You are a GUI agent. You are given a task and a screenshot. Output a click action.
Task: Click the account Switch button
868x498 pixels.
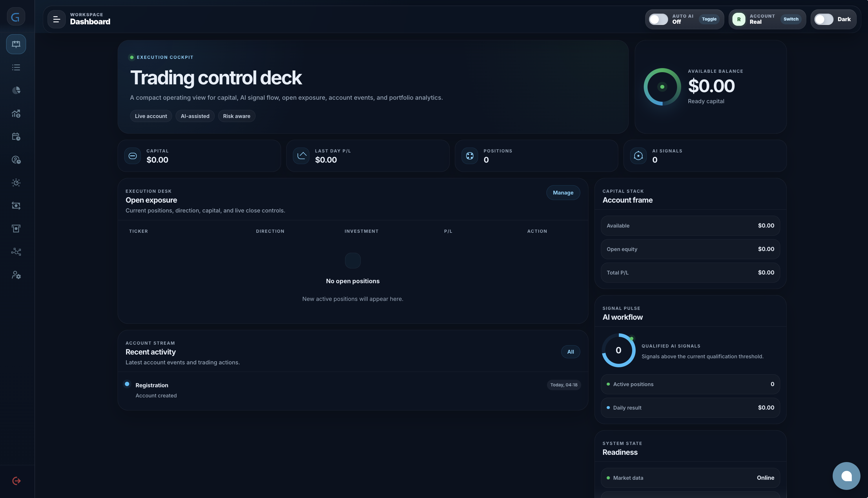[x=791, y=19]
